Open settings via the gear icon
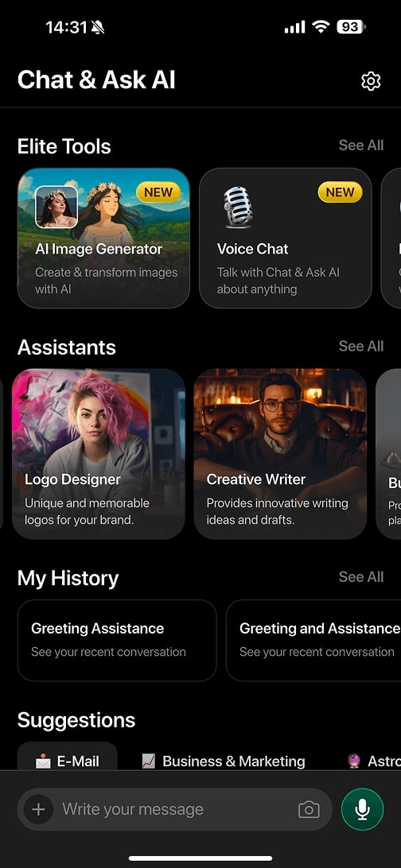 coord(371,81)
